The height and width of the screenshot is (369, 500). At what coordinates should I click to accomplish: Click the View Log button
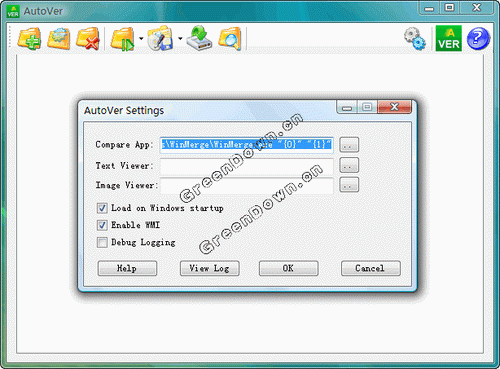pos(209,268)
